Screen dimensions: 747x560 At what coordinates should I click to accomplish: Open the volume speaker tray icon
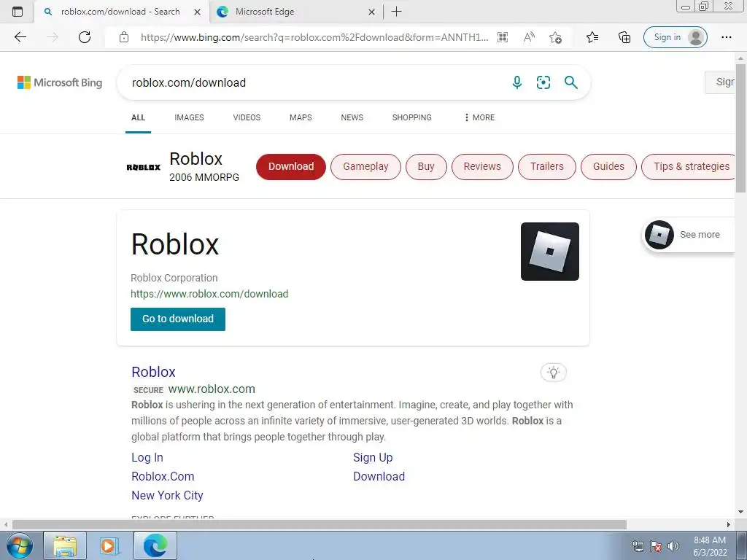(x=673, y=546)
